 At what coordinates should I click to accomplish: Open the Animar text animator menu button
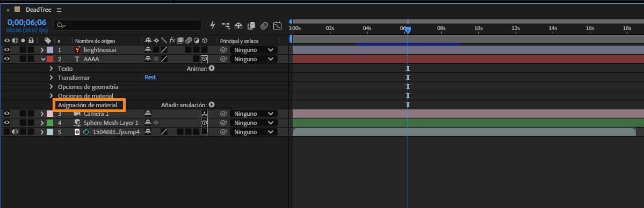tap(212, 69)
